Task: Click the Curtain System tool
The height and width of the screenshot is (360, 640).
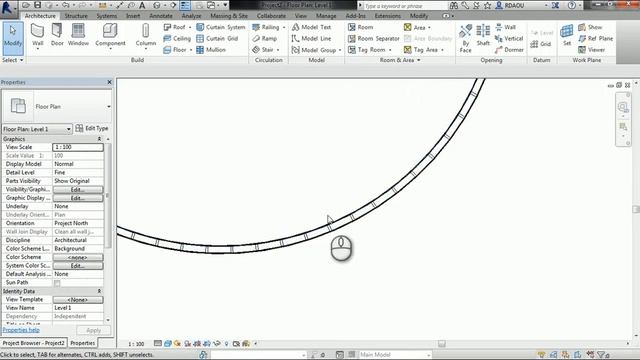Action: (220, 27)
